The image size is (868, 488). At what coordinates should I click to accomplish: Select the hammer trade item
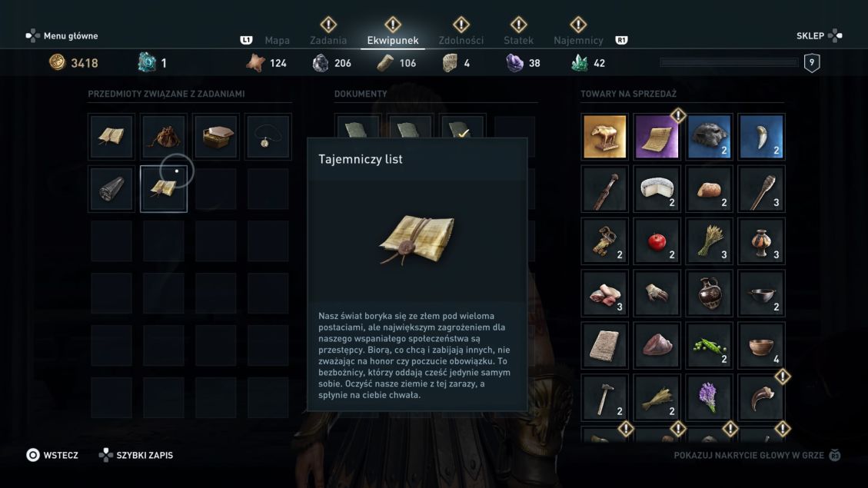604,398
